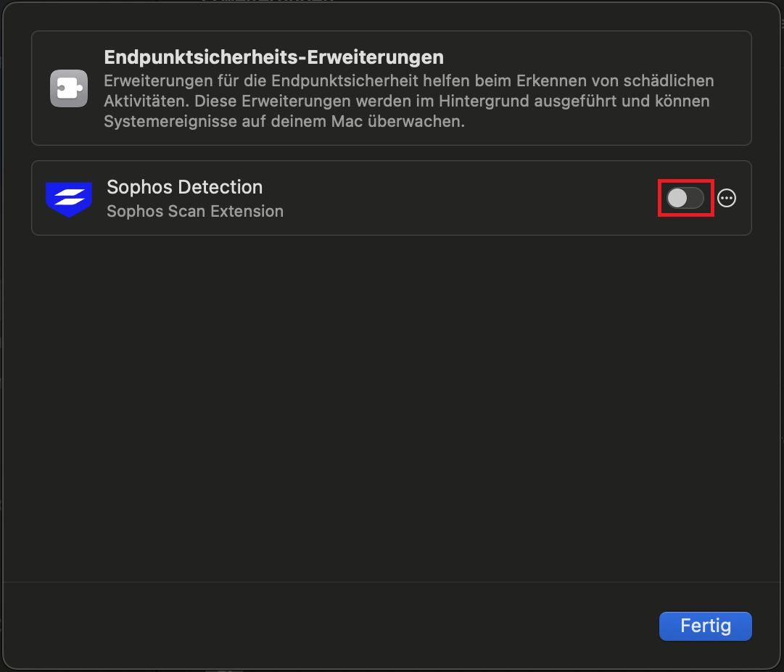
Task: Open more options for Sophos Detection
Action: coord(727,198)
